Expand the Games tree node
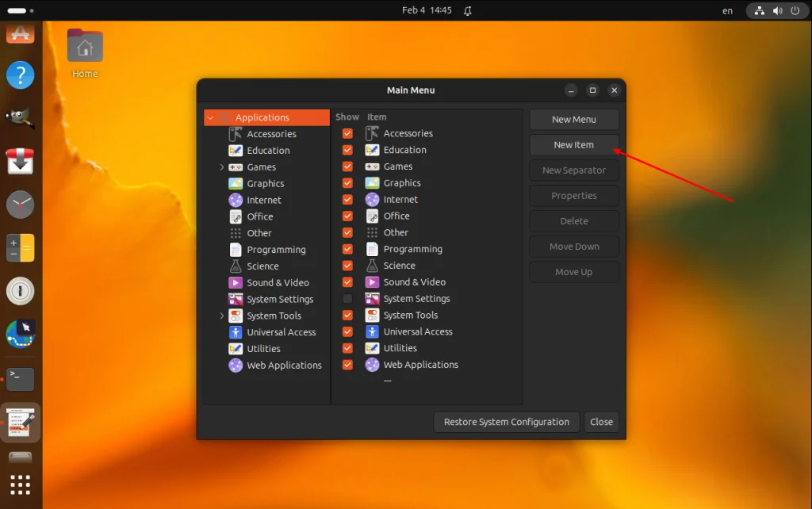 pos(222,167)
